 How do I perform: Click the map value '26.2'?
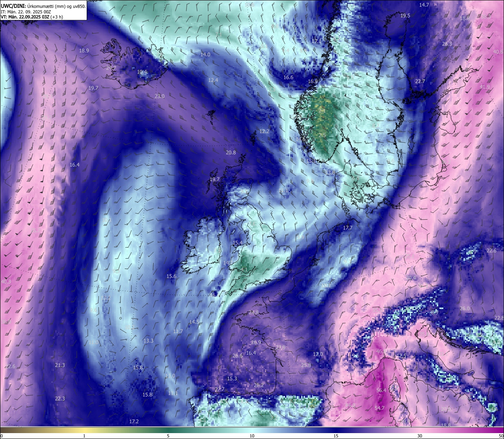(259, 385)
